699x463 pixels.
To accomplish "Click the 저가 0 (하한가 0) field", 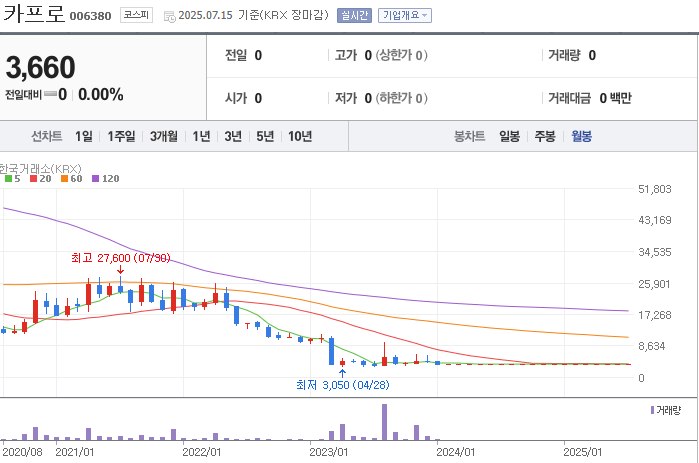I will (381, 98).
